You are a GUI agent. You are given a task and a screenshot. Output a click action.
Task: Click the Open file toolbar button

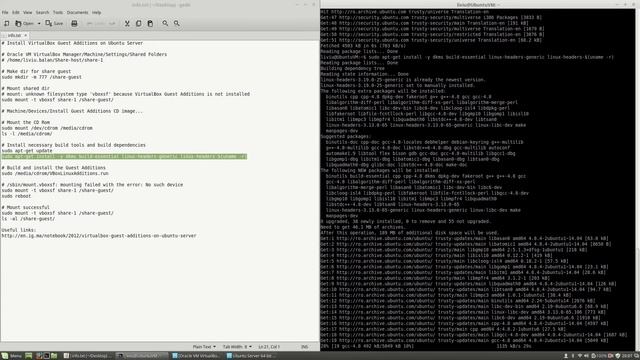pyautogui.click(x=24, y=24)
